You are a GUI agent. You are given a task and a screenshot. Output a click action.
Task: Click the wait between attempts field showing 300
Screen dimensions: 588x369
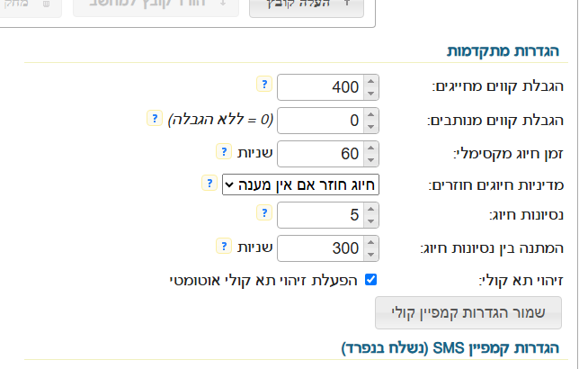(x=321, y=248)
